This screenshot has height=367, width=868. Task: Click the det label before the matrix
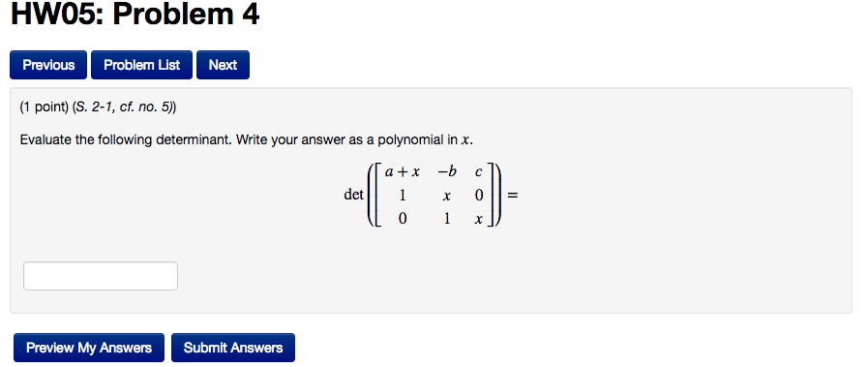(354, 195)
